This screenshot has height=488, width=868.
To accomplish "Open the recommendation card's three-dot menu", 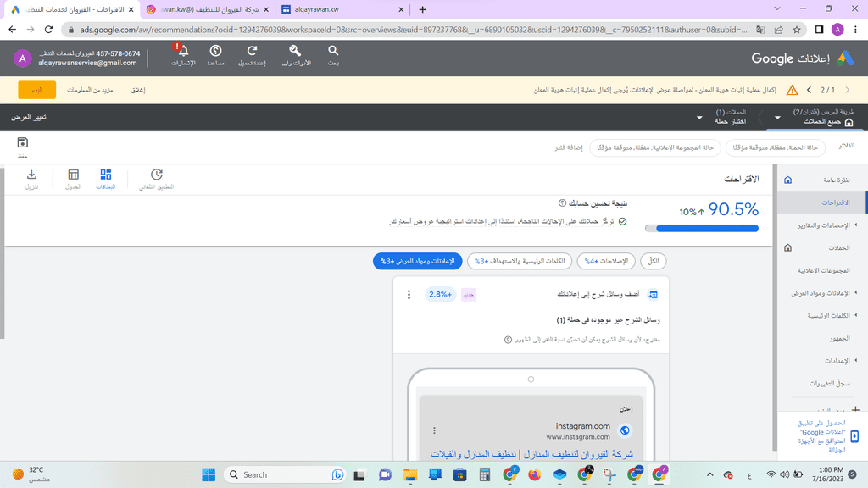I will pyautogui.click(x=409, y=294).
